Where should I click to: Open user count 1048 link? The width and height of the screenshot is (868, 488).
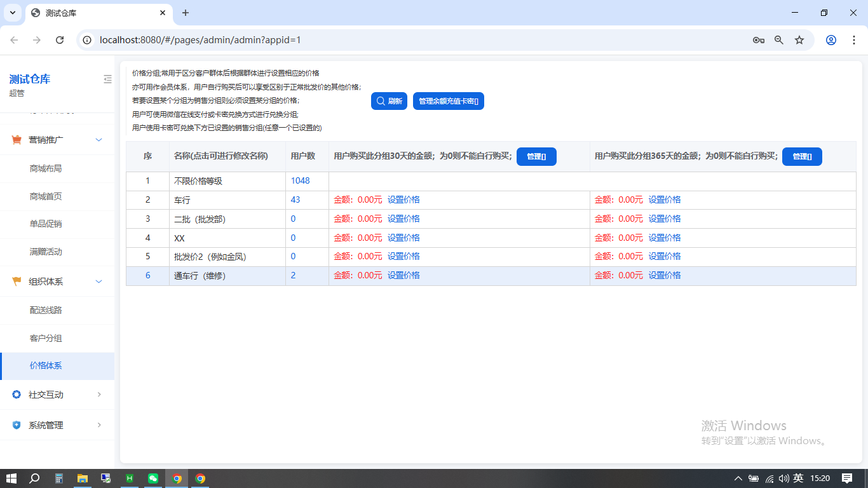click(300, 181)
